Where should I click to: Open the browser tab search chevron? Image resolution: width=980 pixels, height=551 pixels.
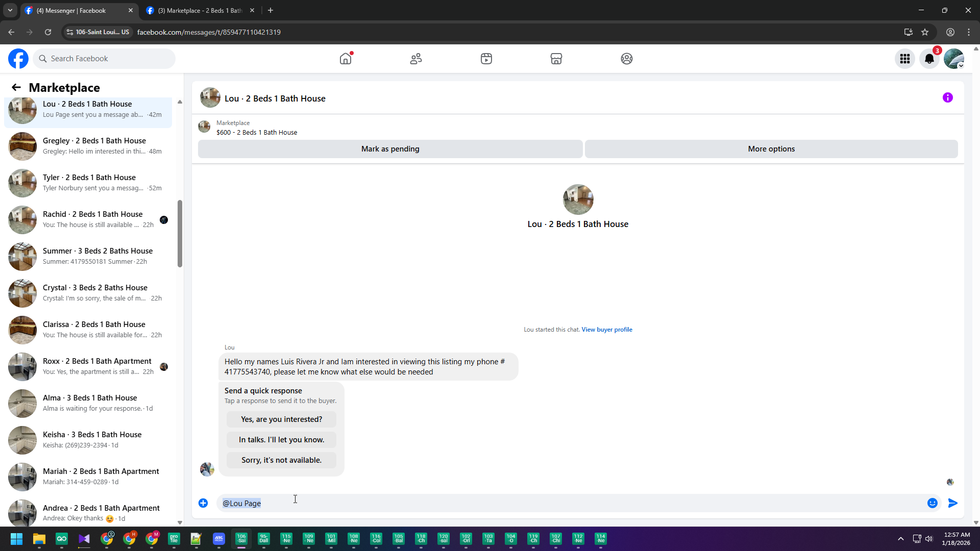click(10, 10)
